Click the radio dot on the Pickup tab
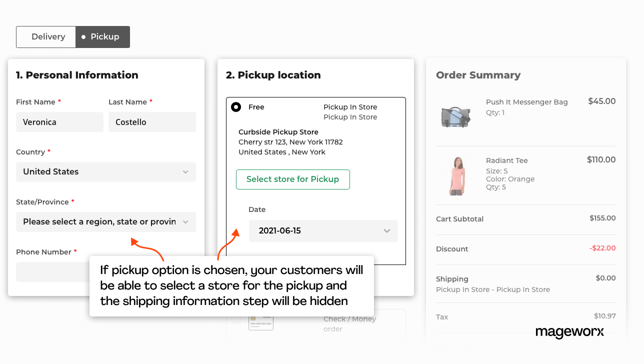 [84, 36]
